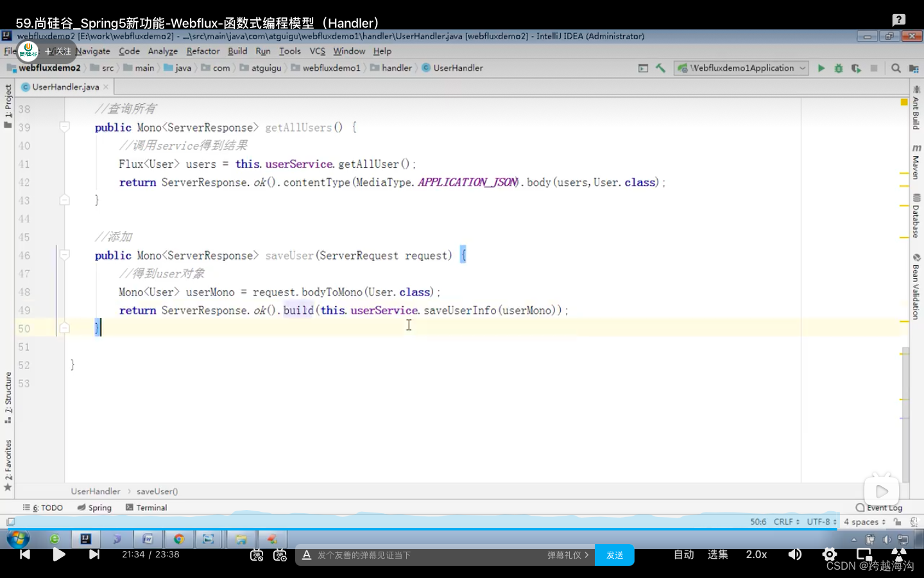Viewport: 924px width, 578px height.
Task: Toggle danmaku comments display icon
Action: point(257,555)
